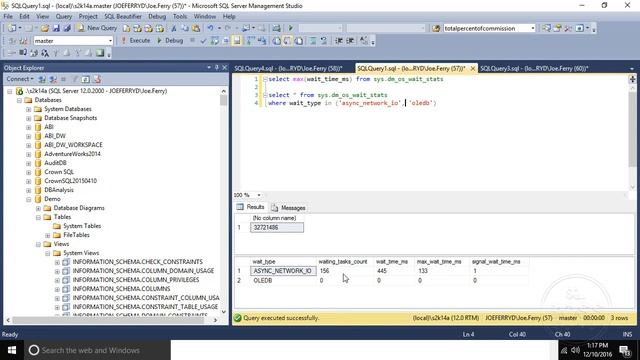
Task: Switch to the SQLQuery3.sql tab
Action: click(534, 69)
